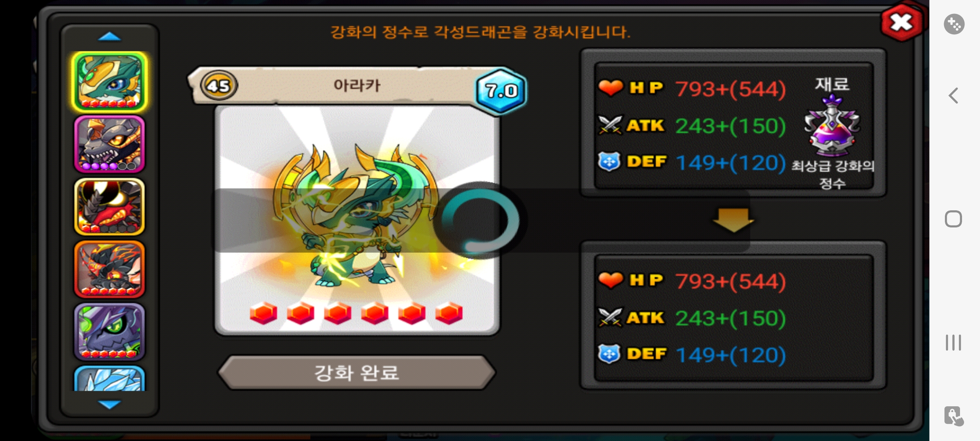Tap the top-grade enhancement essence potion icon
980x441 pixels.
coord(832,126)
